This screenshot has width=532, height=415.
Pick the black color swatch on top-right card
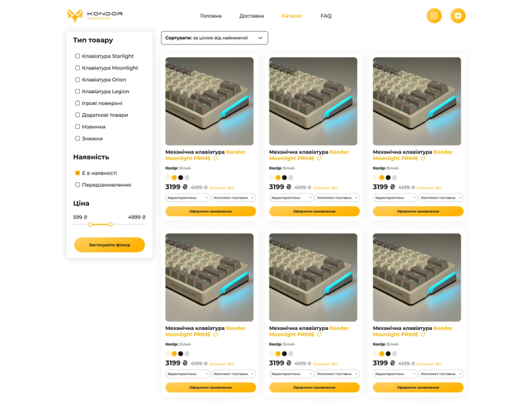pyautogui.click(x=388, y=178)
